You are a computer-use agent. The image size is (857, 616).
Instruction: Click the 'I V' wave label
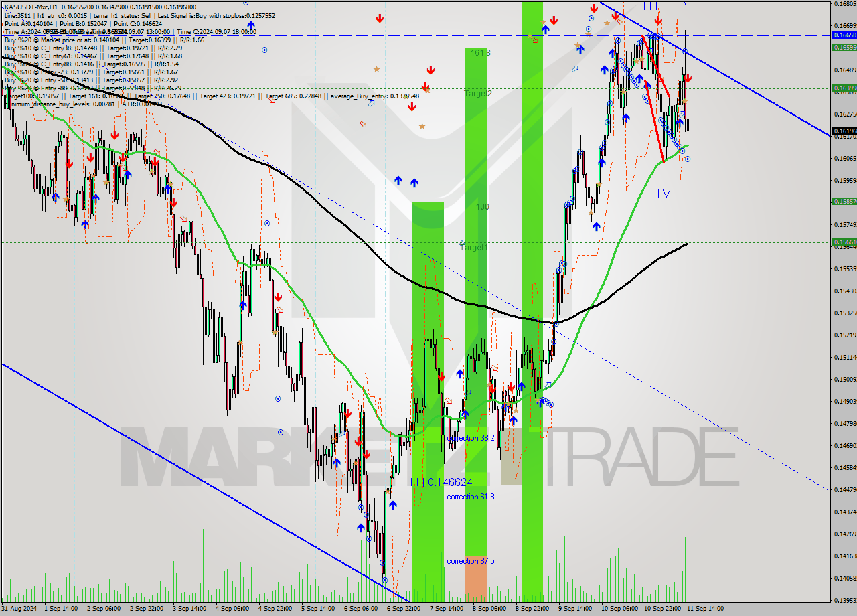[664, 194]
